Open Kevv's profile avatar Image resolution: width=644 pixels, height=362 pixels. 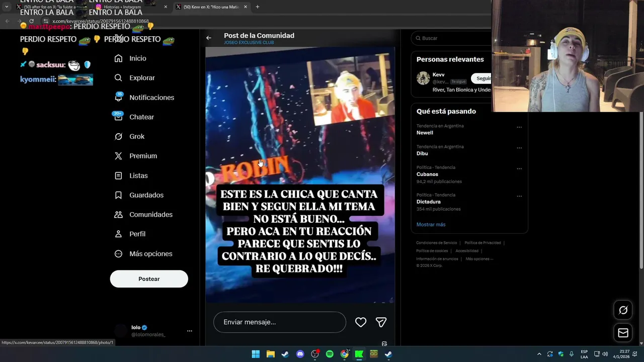pyautogui.click(x=423, y=78)
